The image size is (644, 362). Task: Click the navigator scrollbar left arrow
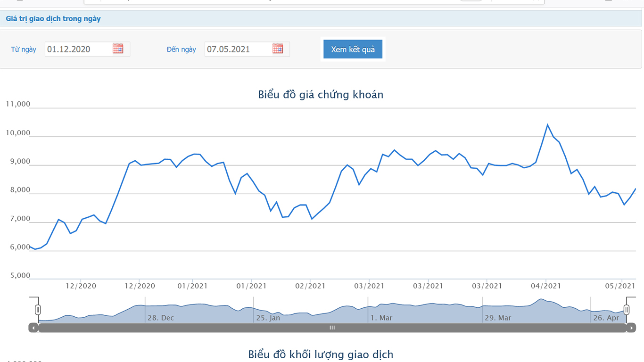33,328
